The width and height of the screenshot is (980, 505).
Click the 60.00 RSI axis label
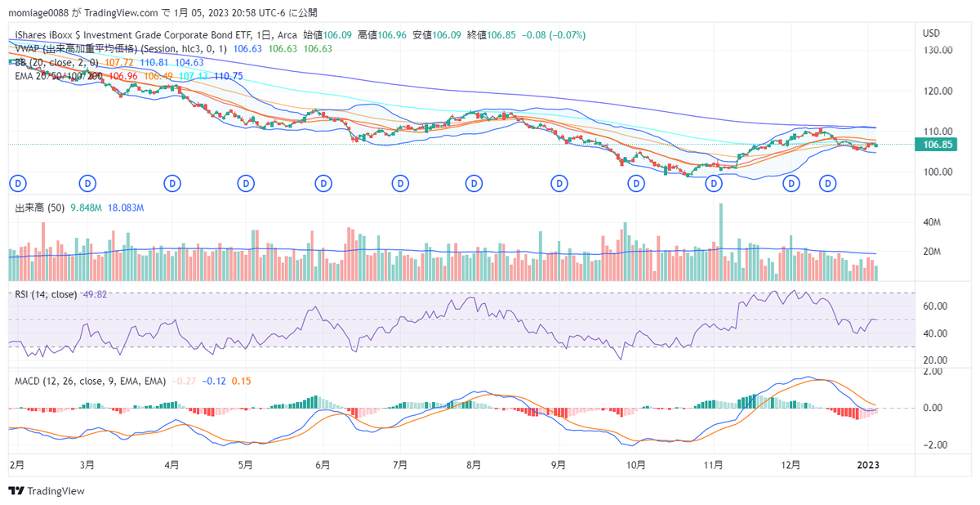(935, 306)
